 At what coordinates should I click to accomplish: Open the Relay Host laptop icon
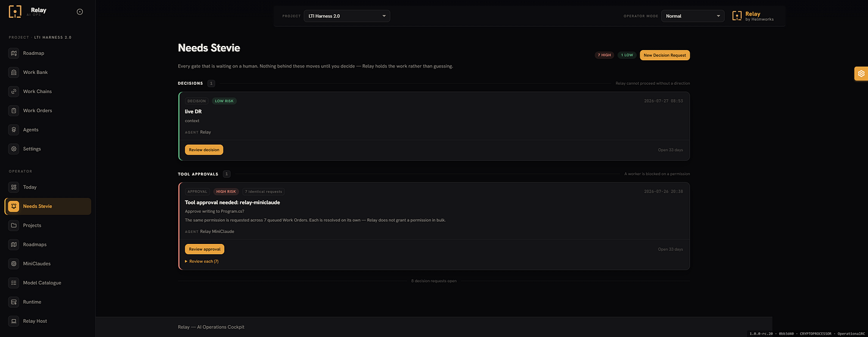click(14, 321)
